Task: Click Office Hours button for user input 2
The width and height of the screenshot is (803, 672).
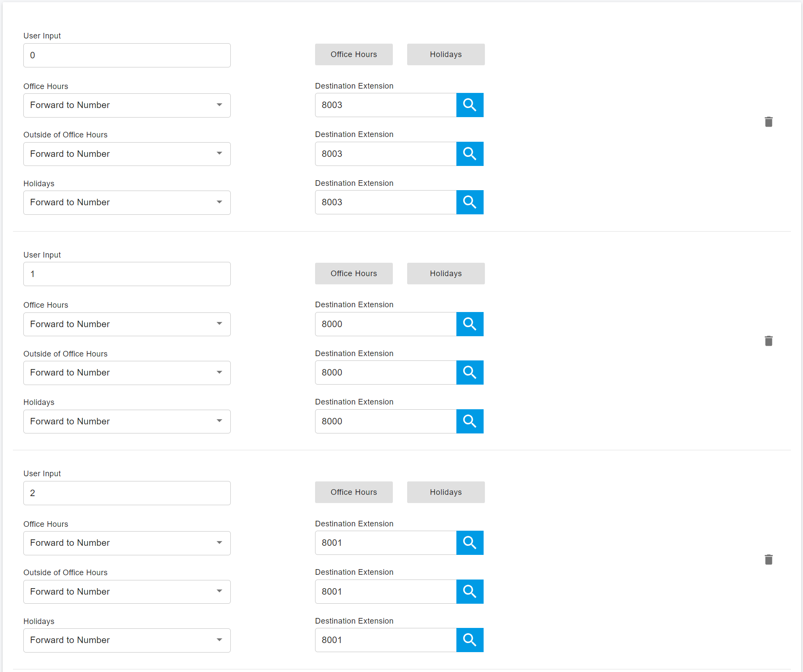Action: pos(354,492)
